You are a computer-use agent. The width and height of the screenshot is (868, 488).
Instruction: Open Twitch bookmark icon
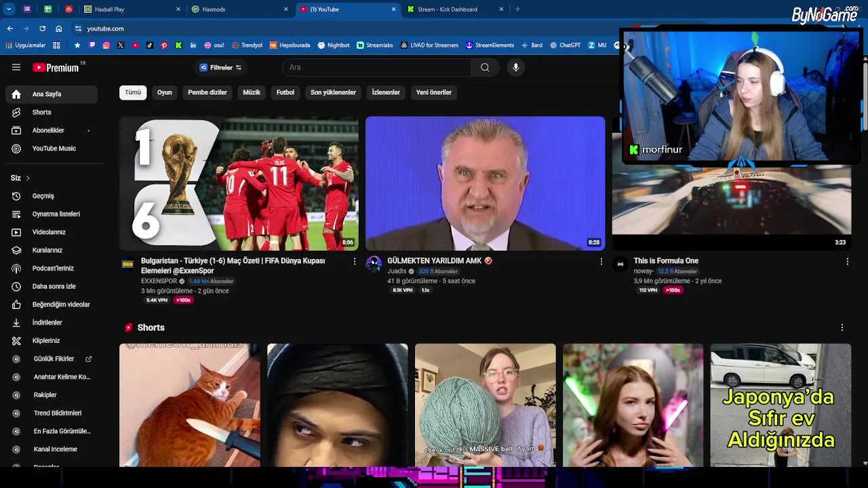click(x=92, y=45)
